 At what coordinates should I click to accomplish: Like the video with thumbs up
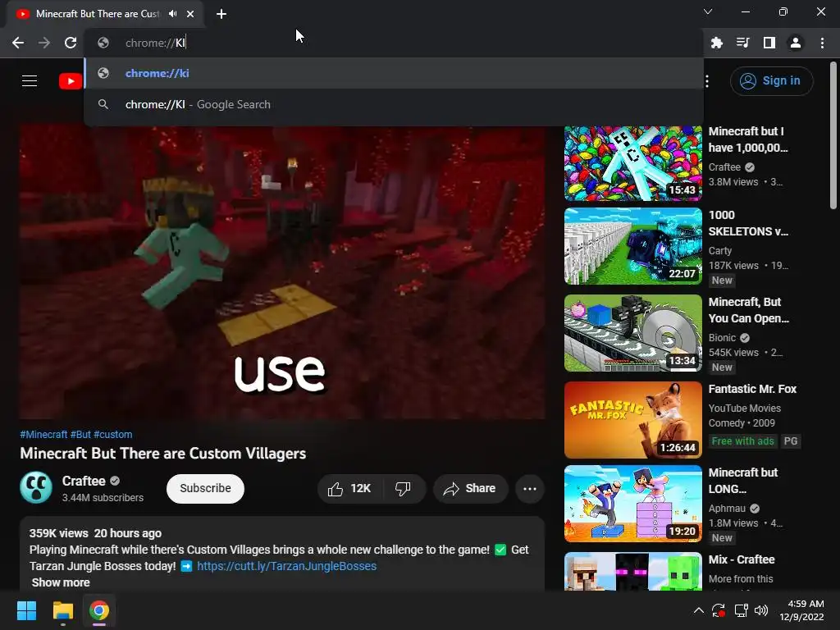tap(349, 489)
